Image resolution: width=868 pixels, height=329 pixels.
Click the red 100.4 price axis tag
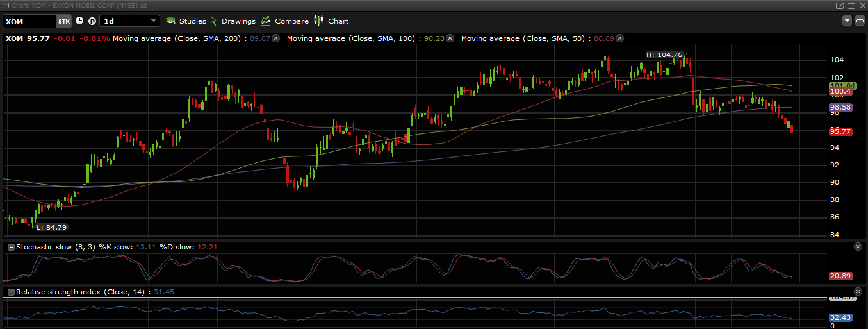[x=840, y=92]
